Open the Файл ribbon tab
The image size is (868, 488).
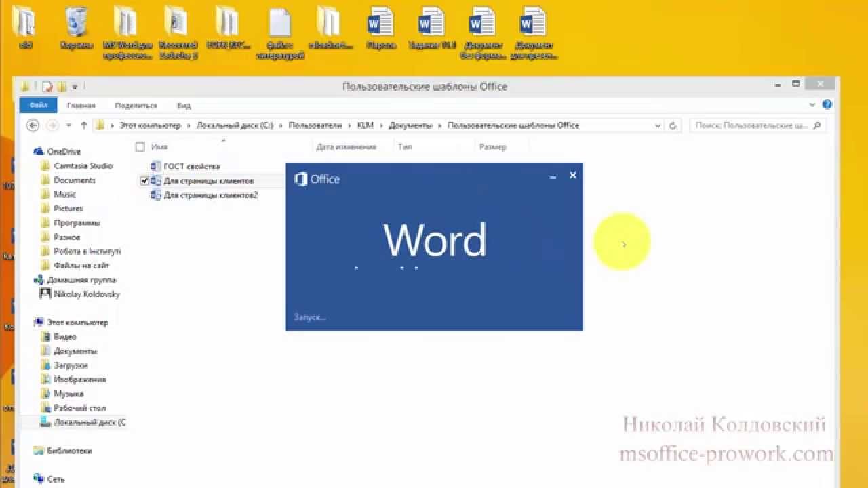pyautogui.click(x=39, y=105)
